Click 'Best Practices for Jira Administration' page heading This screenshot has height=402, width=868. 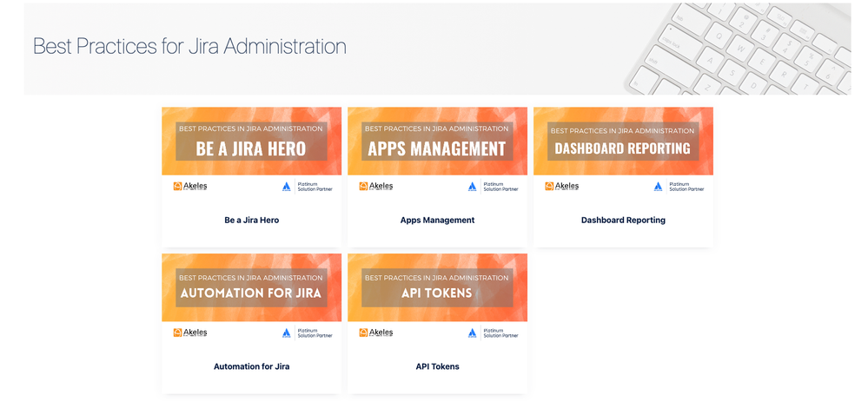(190, 46)
